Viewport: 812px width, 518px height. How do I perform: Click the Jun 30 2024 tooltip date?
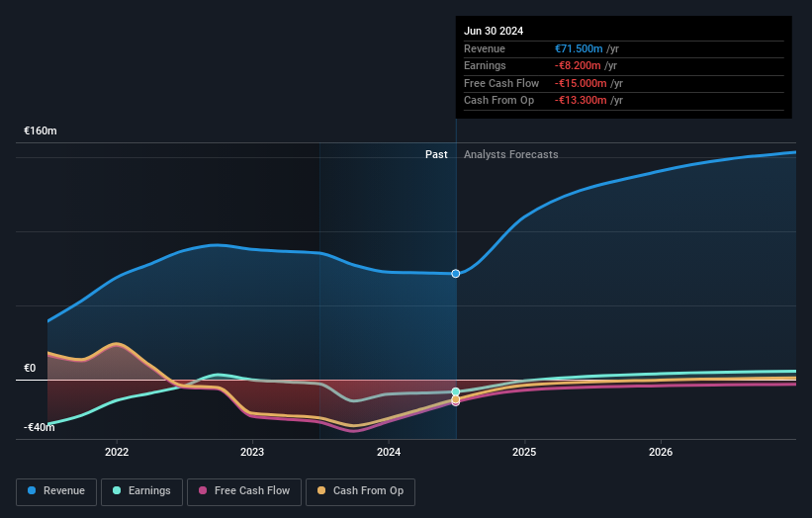[x=494, y=31]
